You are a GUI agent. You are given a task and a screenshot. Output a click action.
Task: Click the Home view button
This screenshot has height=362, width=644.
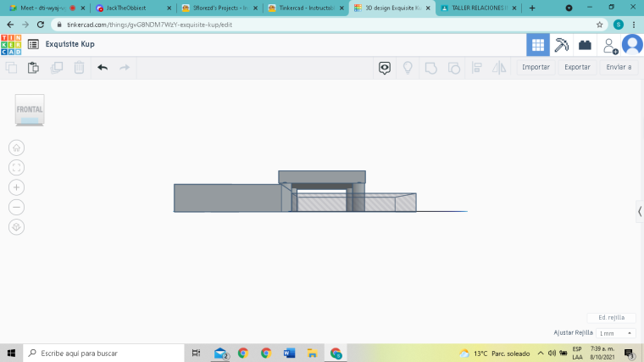click(x=16, y=148)
